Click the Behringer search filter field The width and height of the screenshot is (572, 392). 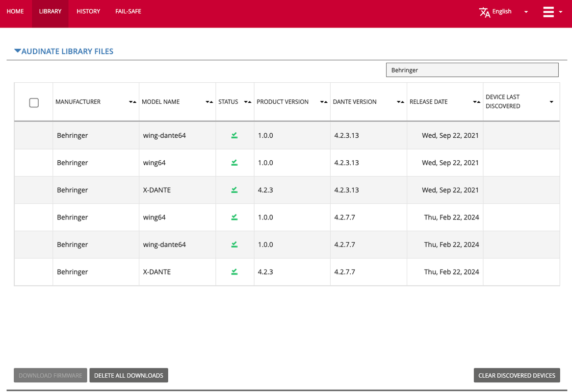pos(472,70)
